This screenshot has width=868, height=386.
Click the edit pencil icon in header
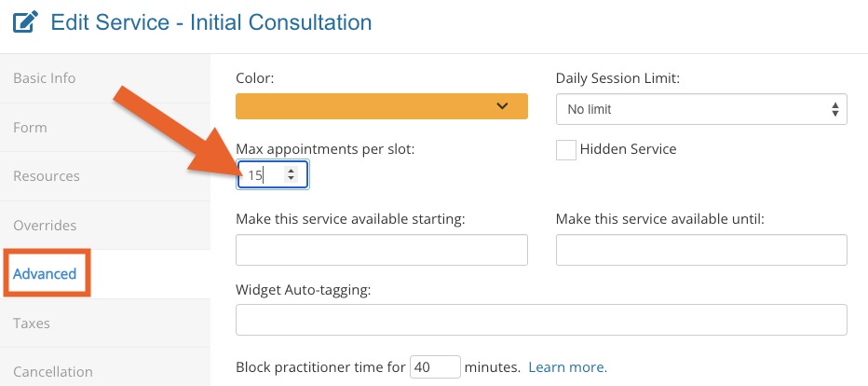(x=26, y=22)
